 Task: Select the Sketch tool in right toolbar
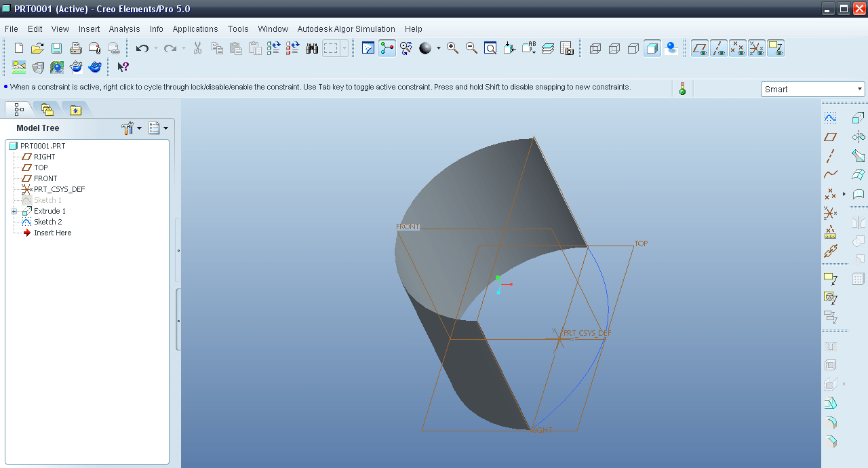coord(830,117)
